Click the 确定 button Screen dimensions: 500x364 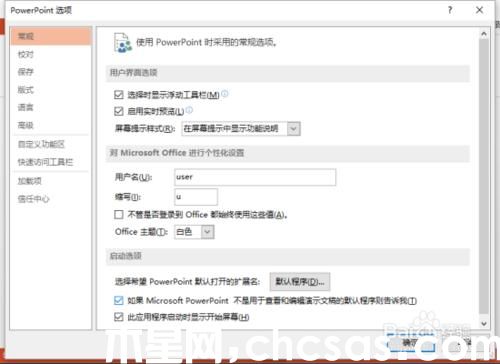[x=412, y=343]
